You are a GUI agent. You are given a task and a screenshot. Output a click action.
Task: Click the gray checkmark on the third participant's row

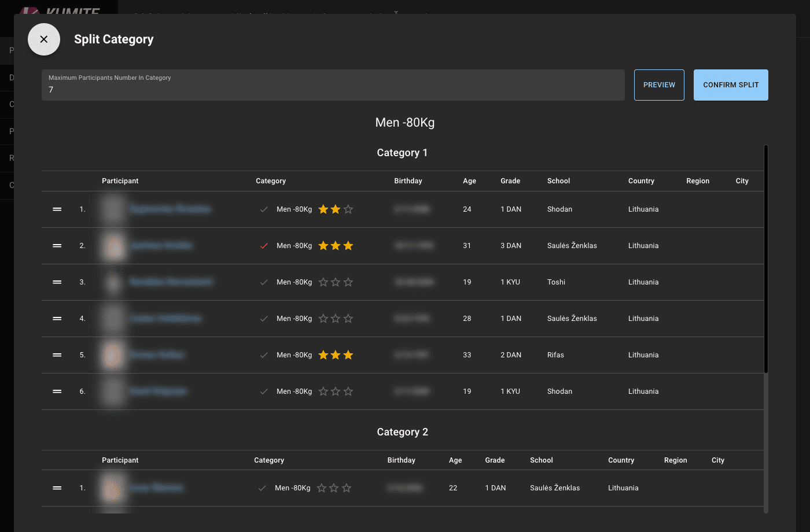[264, 282]
